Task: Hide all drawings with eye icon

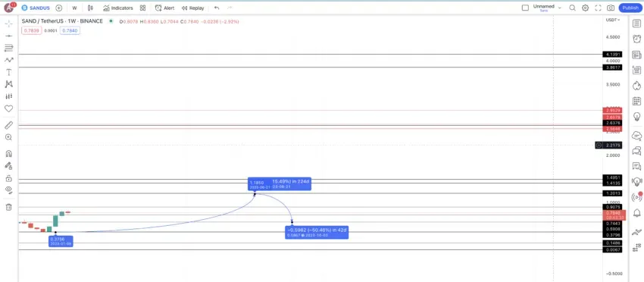Action: click(8, 190)
